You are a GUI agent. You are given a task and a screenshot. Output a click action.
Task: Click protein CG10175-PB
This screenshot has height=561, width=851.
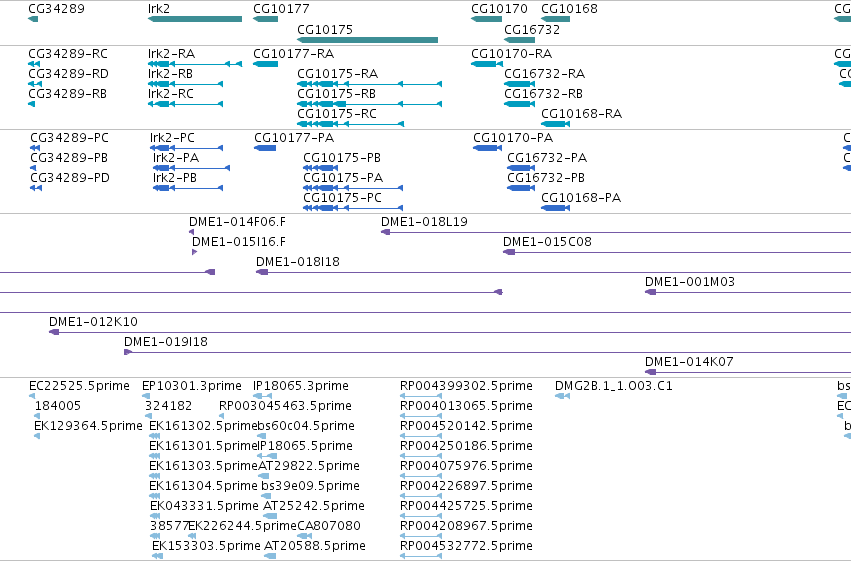coord(342,158)
